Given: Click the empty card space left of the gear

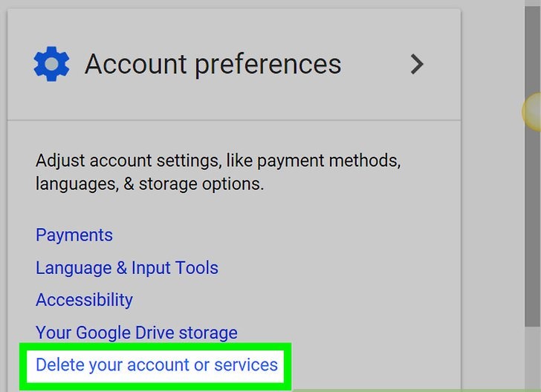Looking at the screenshot, I should point(20,65).
